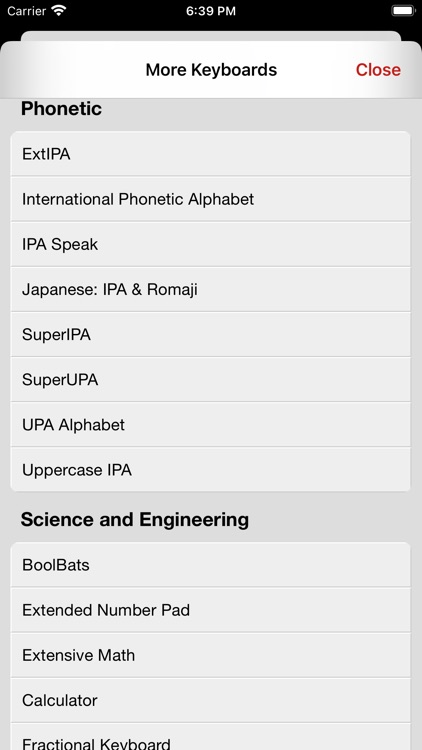Viewport: 422px width, 750px height.
Task: Select the UPA Alphabet keyboard
Action: tap(211, 425)
